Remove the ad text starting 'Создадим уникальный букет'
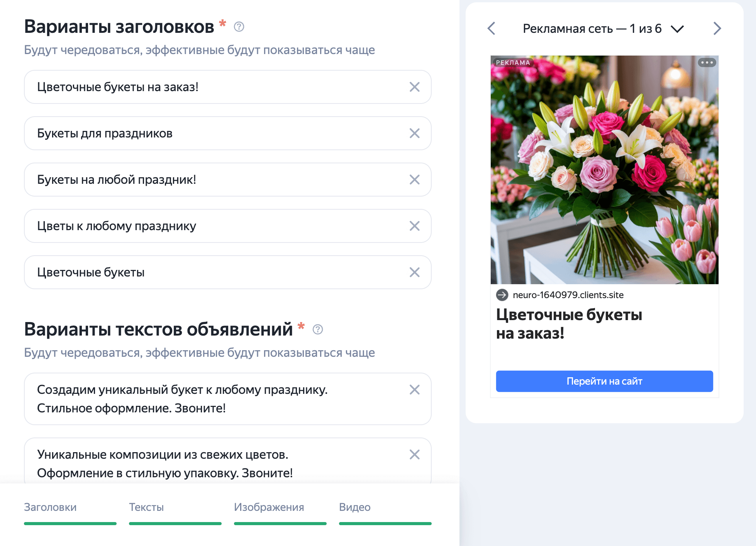Viewport: 756px width, 546px height. click(x=414, y=390)
